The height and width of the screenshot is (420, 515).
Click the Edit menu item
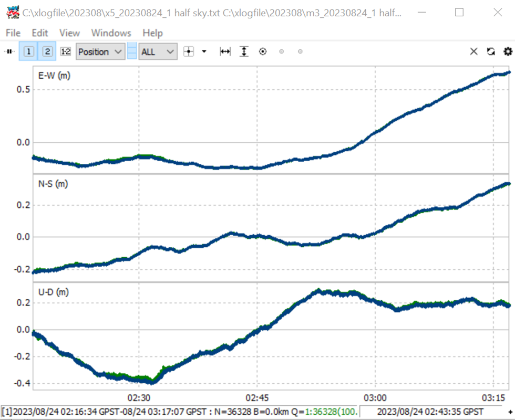pyautogui.click(x=40, y=33)
